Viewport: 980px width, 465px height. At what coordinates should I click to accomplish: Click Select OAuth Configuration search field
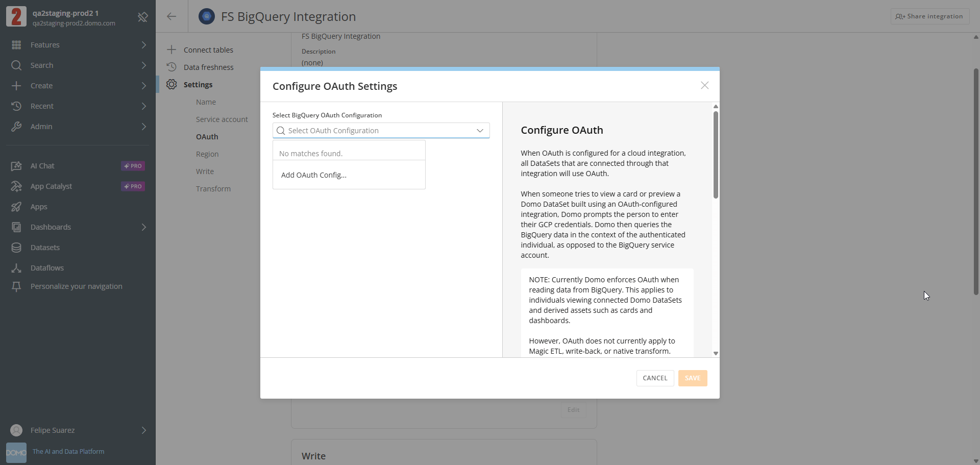(x=381, y=131)
